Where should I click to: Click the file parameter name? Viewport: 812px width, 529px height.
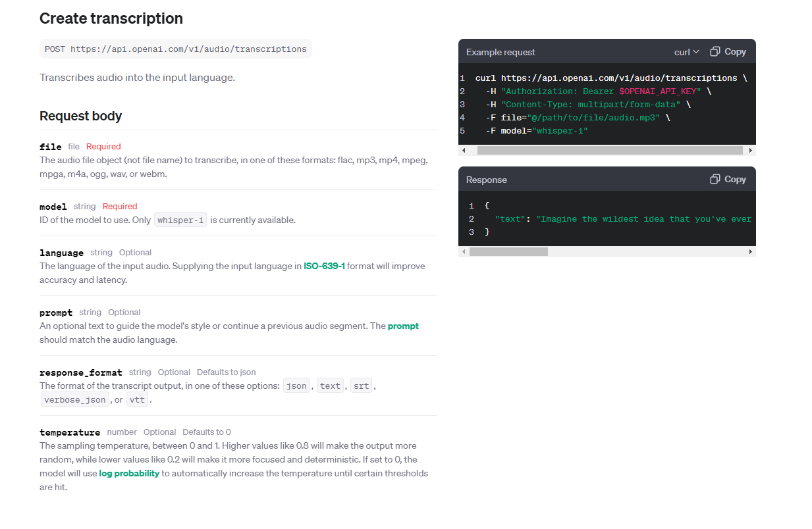(x=51, y=147)
